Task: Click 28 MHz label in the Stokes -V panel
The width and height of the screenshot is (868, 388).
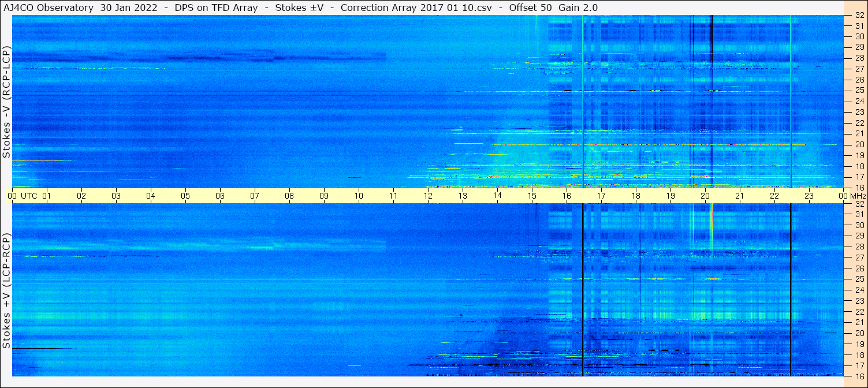Action: (859, 58)
